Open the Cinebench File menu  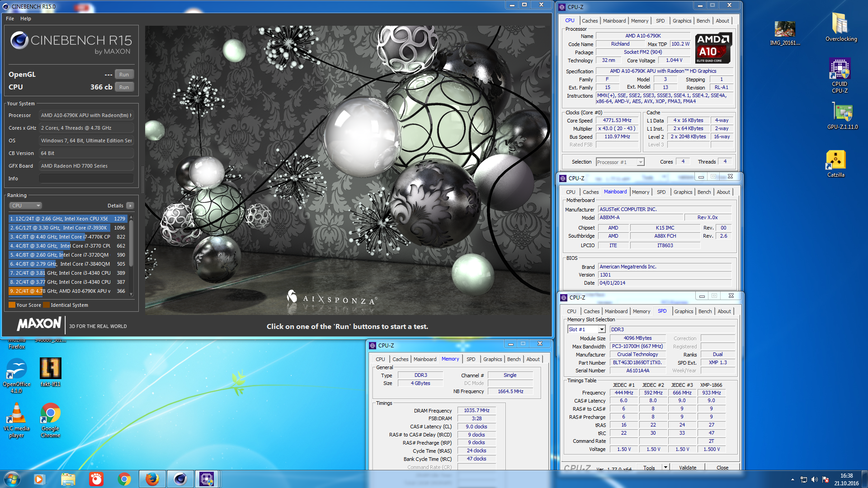click(10, 19)
